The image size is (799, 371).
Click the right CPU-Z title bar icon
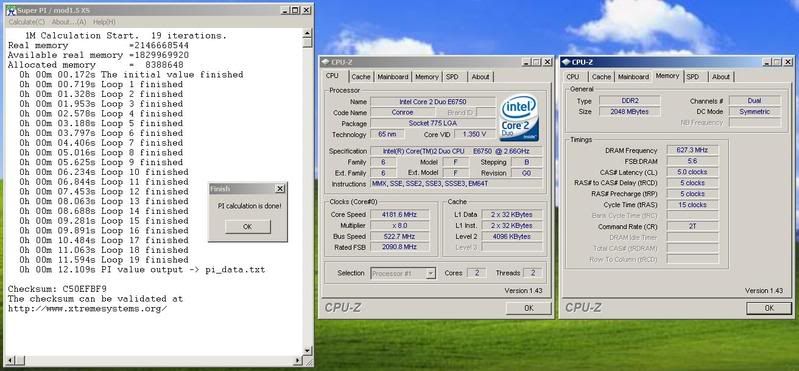[x=566, y=62]
